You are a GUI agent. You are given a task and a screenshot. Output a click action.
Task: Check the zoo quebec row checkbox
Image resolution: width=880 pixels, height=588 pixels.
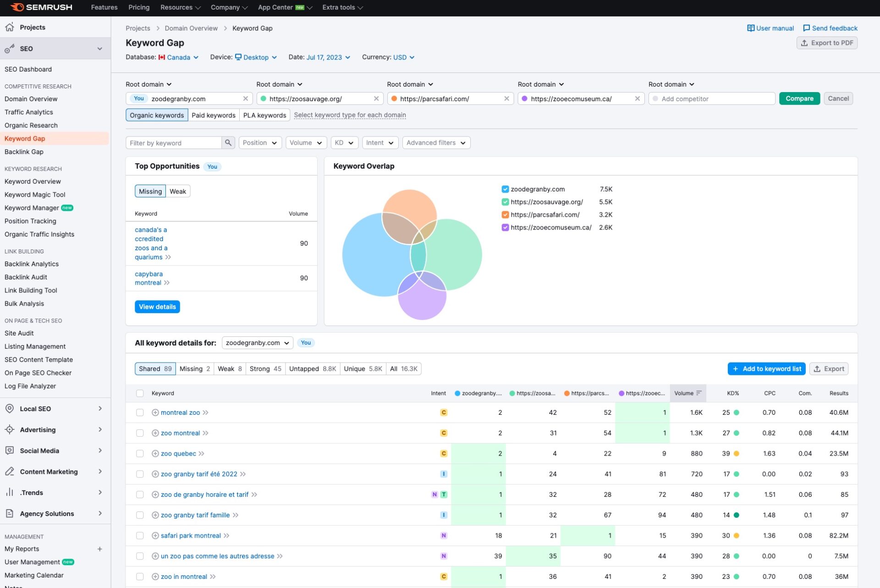pos(140,454)
